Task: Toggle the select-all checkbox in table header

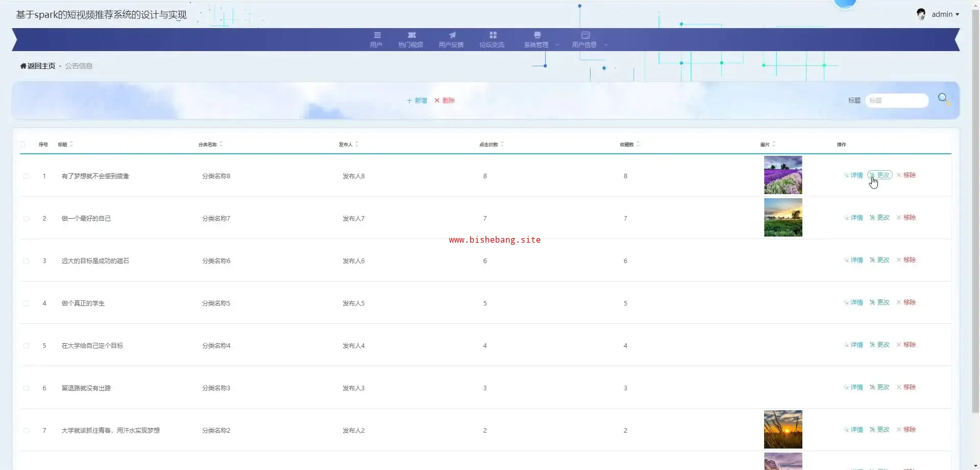Action: [22, 145]
